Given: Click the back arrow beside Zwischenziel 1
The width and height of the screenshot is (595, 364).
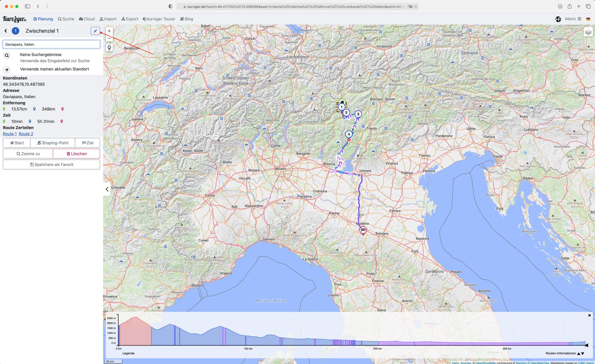Looking at the screenshot, I should click(6, 31).
